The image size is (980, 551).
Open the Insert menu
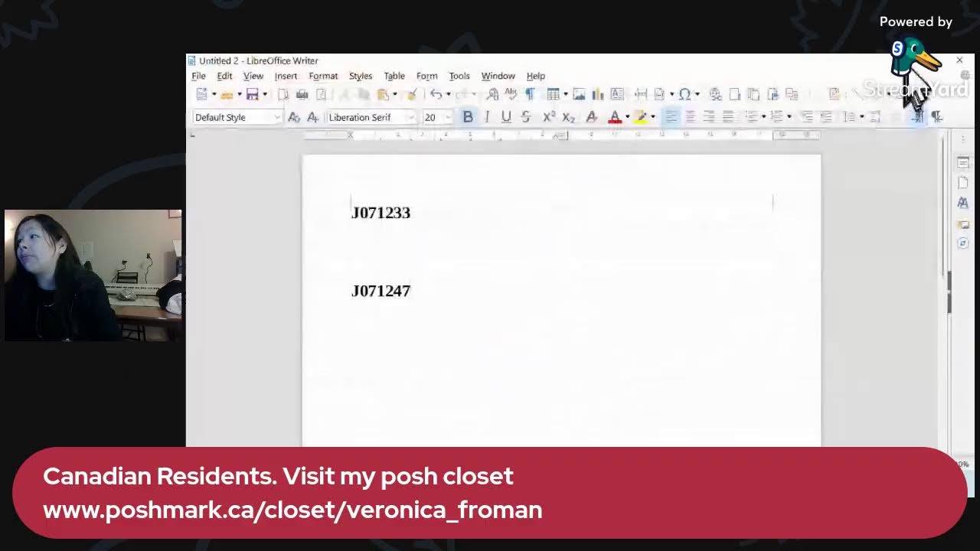pos(286,76)
